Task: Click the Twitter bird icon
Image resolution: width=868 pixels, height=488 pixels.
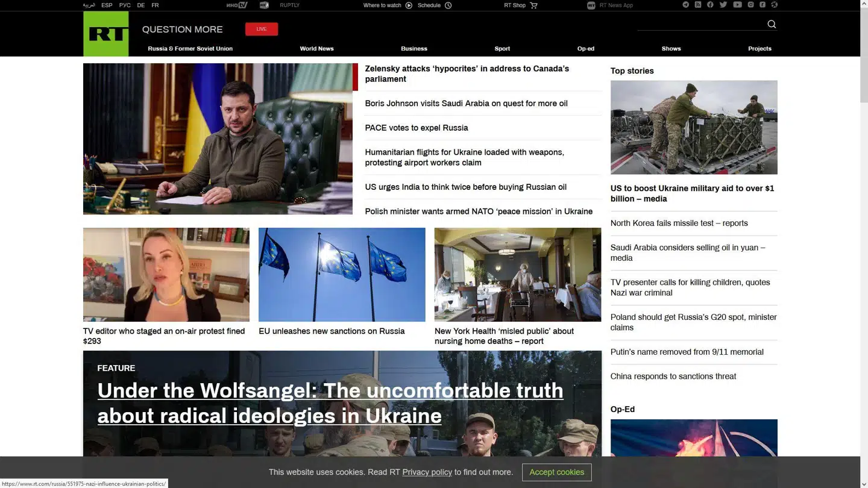Action: pos(723,5)
